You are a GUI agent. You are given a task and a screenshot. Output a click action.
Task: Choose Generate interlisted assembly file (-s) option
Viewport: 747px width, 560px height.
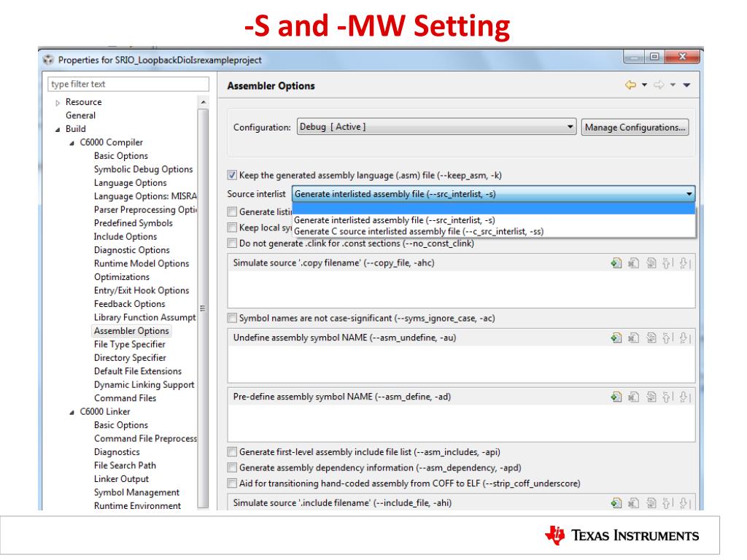[494, 220]
